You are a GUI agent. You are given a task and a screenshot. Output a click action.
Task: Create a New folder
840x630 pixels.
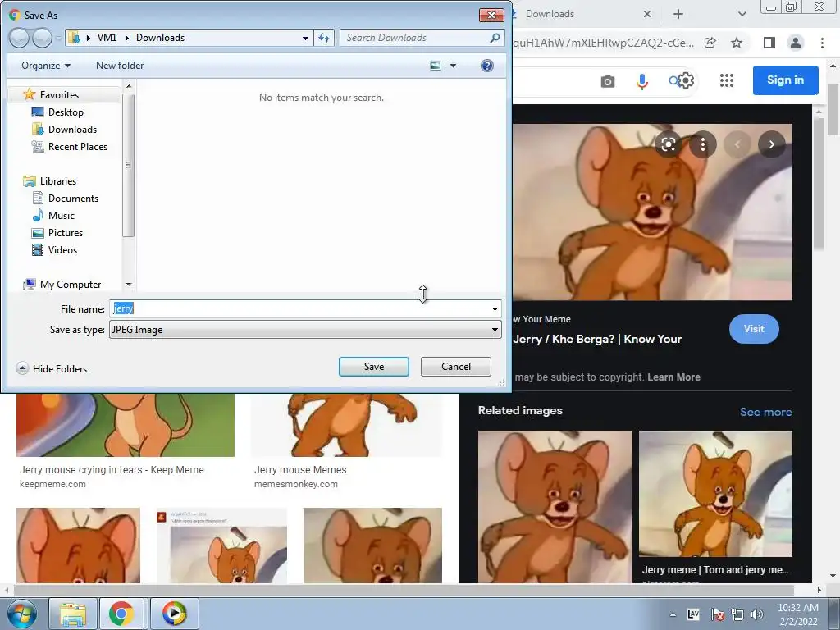(120, 66)
